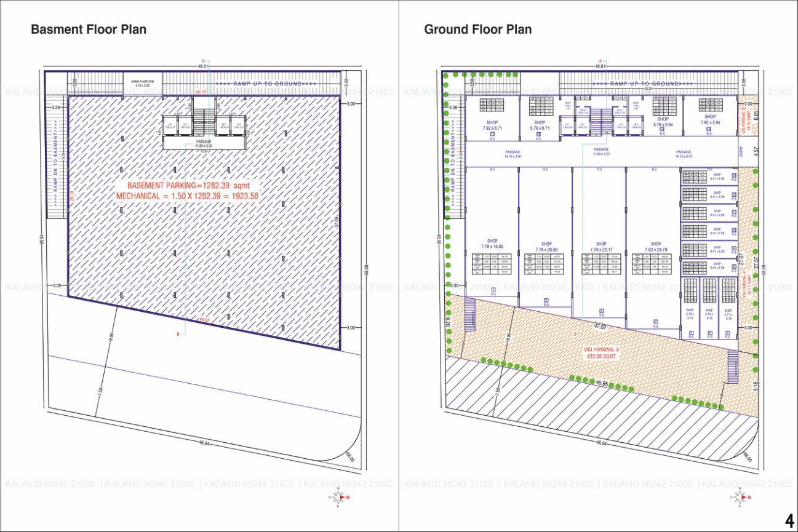Image resolution: width=798 pixels, height=532 pixels.
Task: Select the 'BASEMENT PARKING=1282.39 sqmt' label
Action: click(188, 185)
